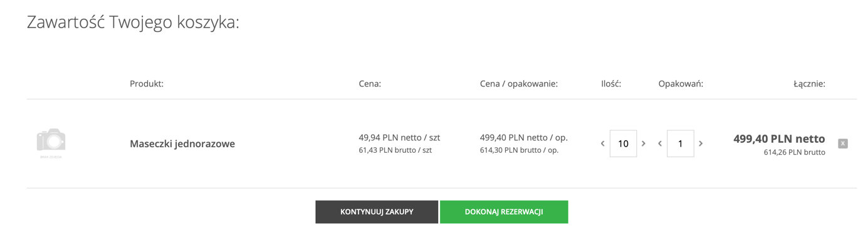Click the Ilość: column header
This screenshot has height=243, width=868.
click(x=611, y=83)
